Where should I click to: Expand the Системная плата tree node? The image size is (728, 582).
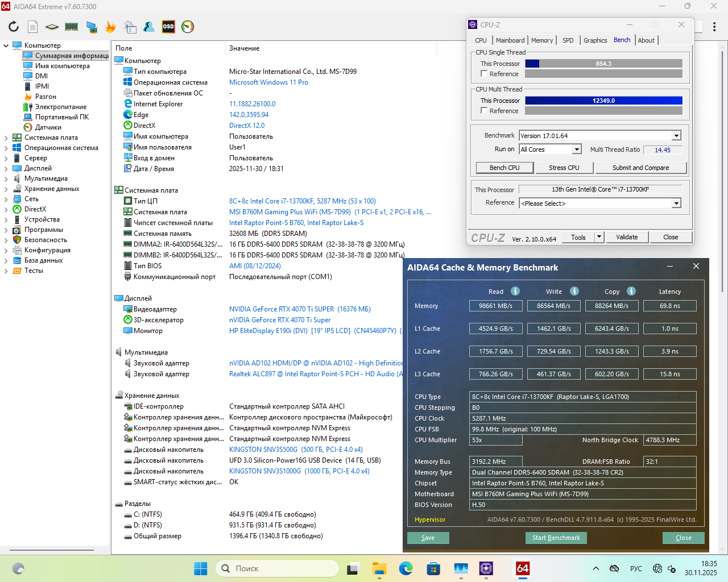point(6,138)
